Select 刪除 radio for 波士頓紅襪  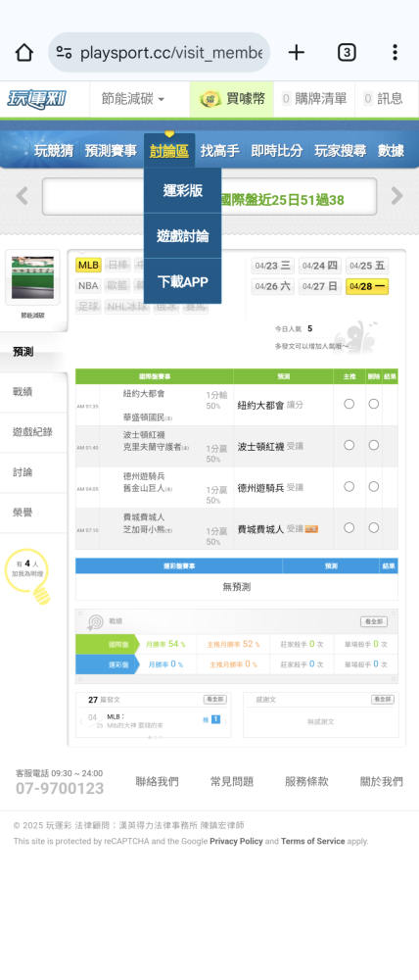click(373, 445)
